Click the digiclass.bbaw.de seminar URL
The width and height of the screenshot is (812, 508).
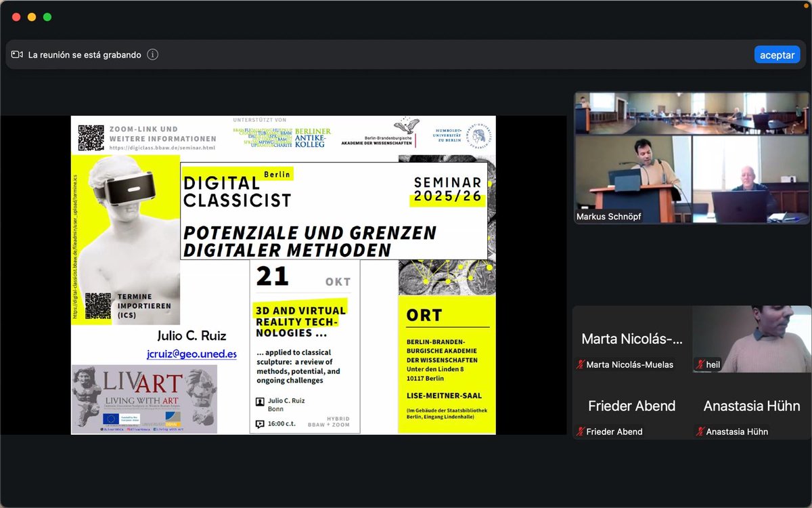click(x=162, y=148)
